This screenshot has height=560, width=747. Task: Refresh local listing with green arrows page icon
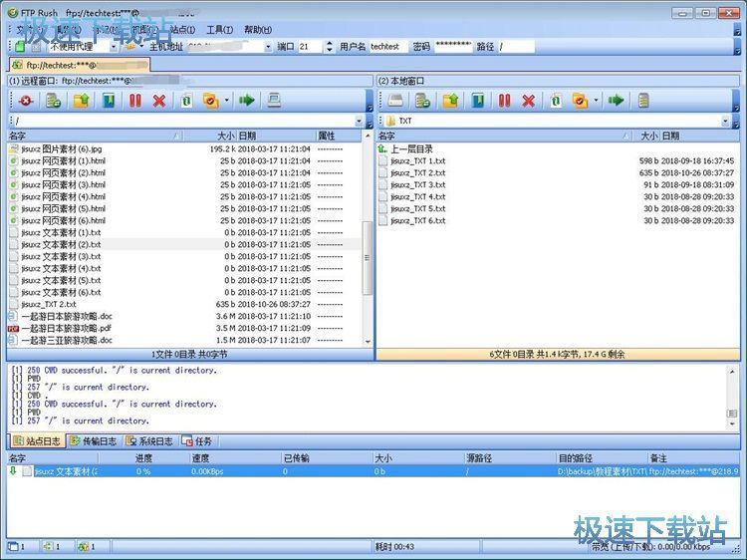coord(556,101)
